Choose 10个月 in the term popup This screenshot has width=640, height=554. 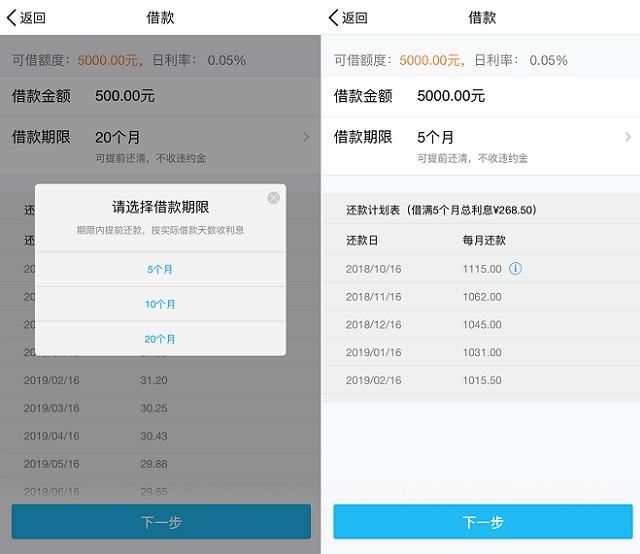160,304
